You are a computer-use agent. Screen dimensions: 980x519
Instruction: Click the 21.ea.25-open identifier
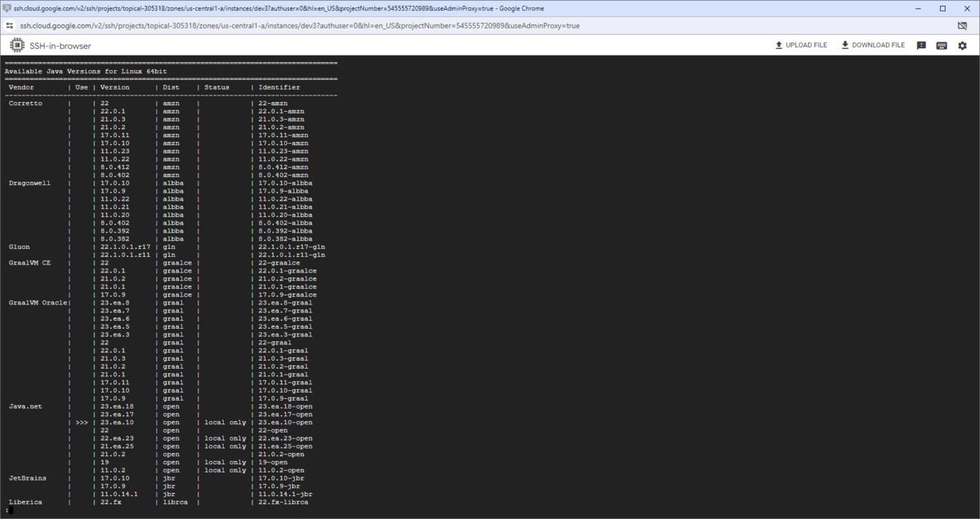(286, 446)
